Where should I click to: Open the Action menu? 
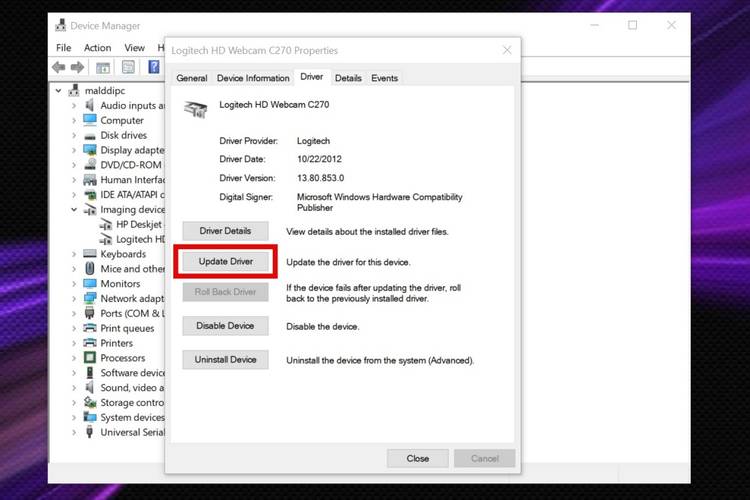98,48
